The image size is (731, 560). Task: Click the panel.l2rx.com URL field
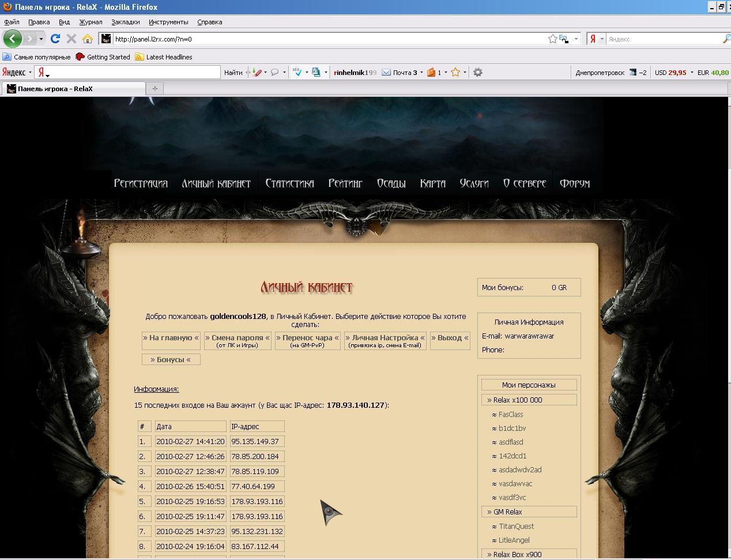(x=329, y=39)
